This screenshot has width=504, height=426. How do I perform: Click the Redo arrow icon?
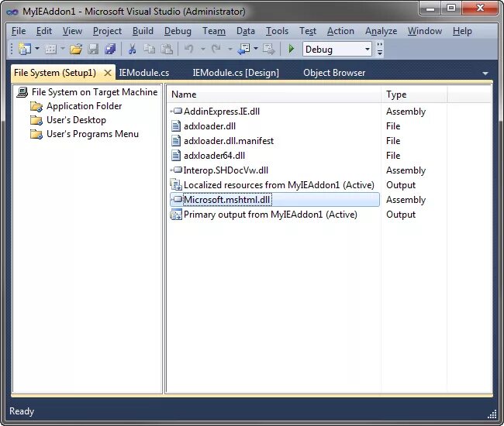coord(216,49)
